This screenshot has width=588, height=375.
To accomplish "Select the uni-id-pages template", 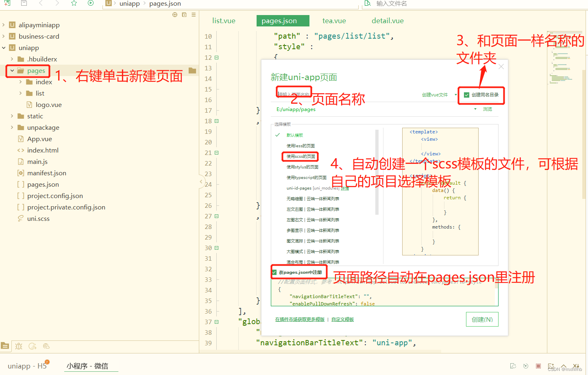I will pyautogui.click(x=299, y=188).
